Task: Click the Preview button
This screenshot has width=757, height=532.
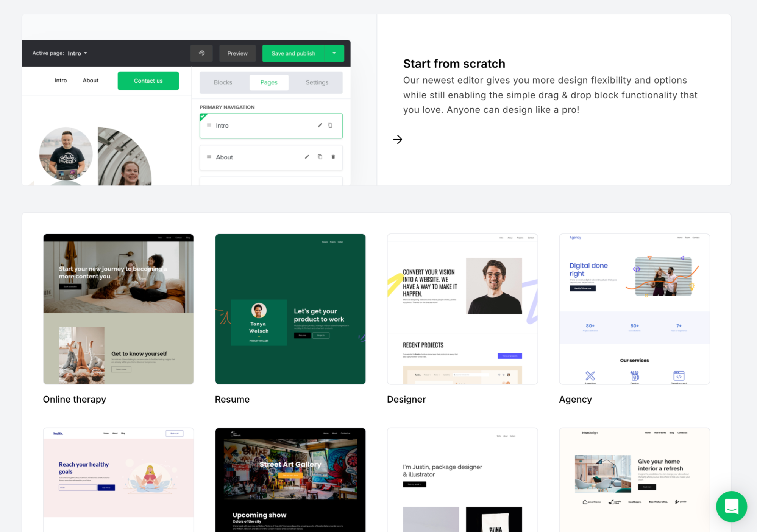Action: [x=237, y=53]
